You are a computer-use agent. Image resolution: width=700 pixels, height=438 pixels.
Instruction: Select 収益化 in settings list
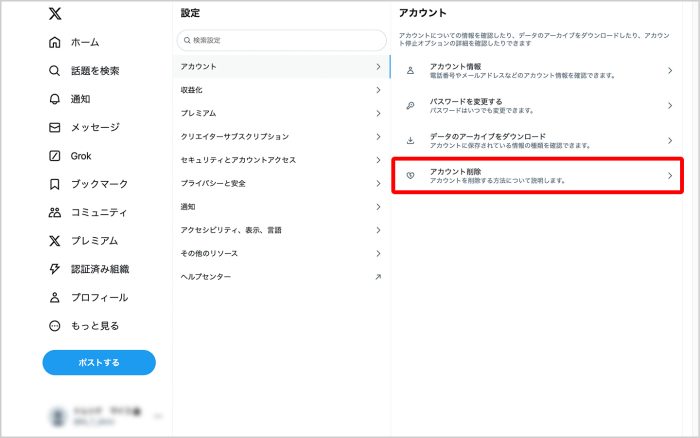click(x=281, y=90)
